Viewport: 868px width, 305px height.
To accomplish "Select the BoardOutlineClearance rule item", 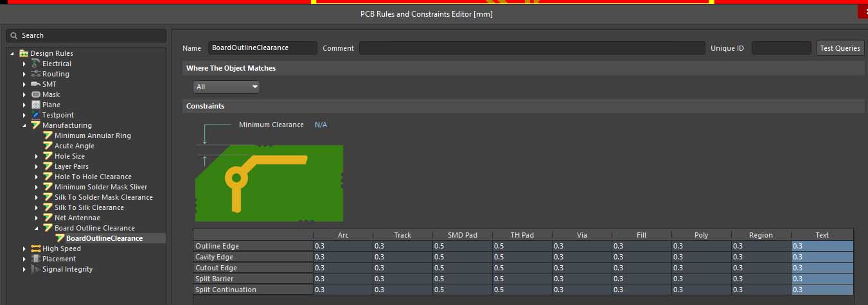I will pos(104,238).
